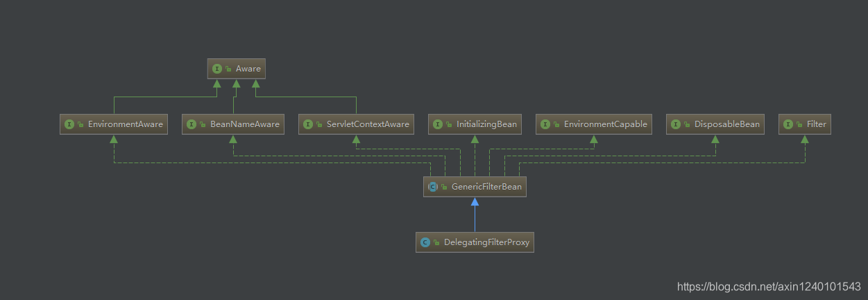Select the DisposableBean text label
Viewport: 868px width, 300px height.
727,125
